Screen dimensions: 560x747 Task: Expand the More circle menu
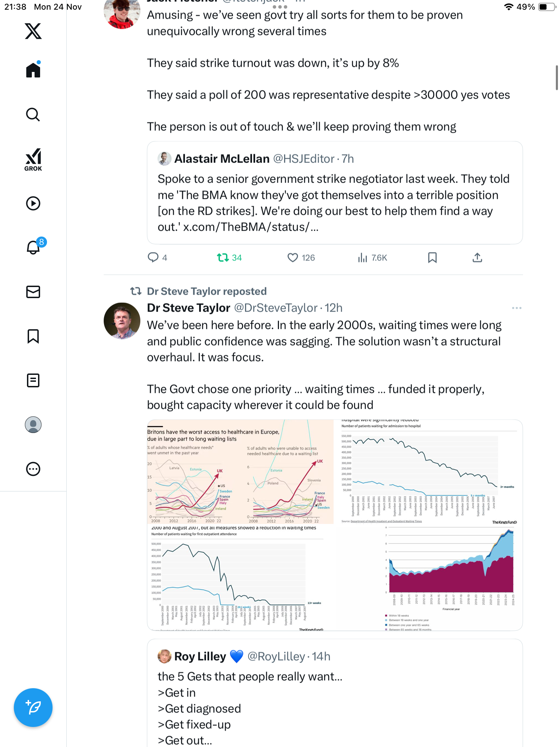[x=33, y=469]
